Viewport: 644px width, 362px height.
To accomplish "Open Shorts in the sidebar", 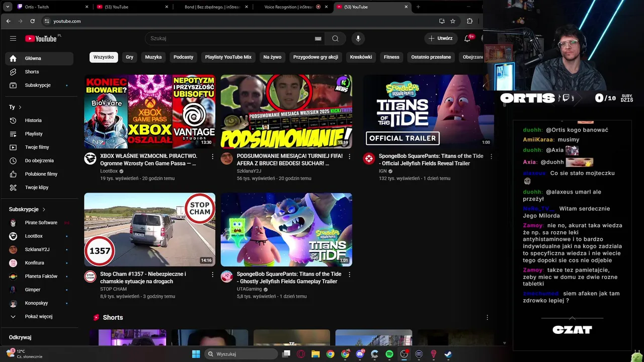I will pyautogui.click(x=39, y=72).
